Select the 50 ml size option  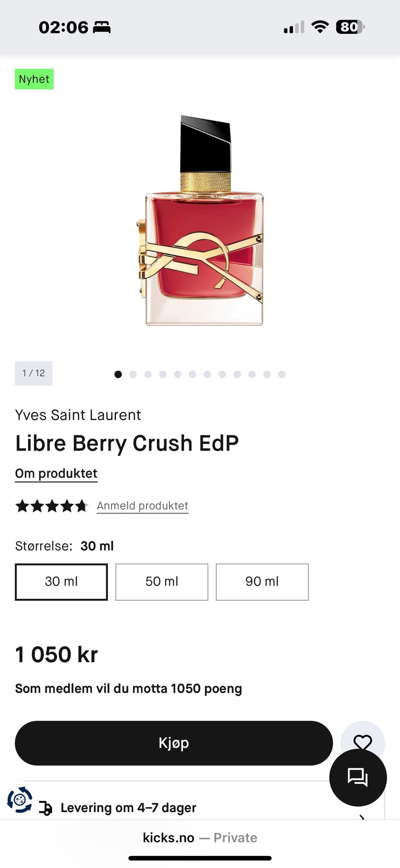click(162, 582)
